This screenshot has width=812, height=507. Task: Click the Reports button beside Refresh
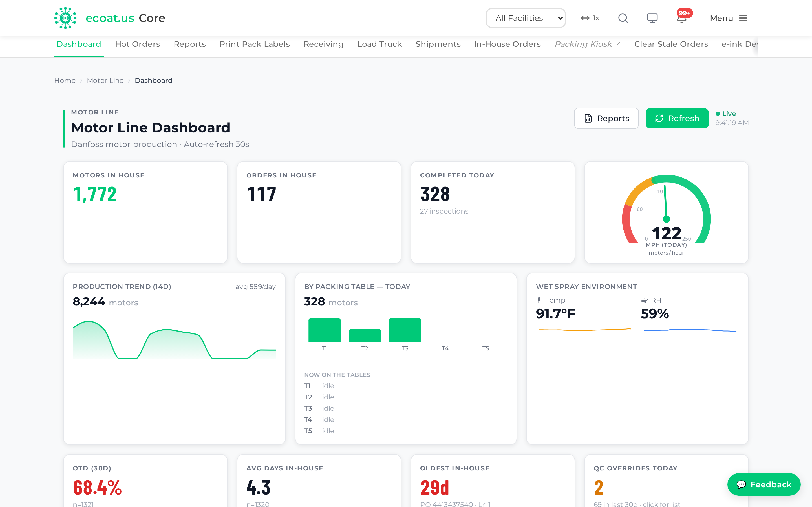point(606,118)
